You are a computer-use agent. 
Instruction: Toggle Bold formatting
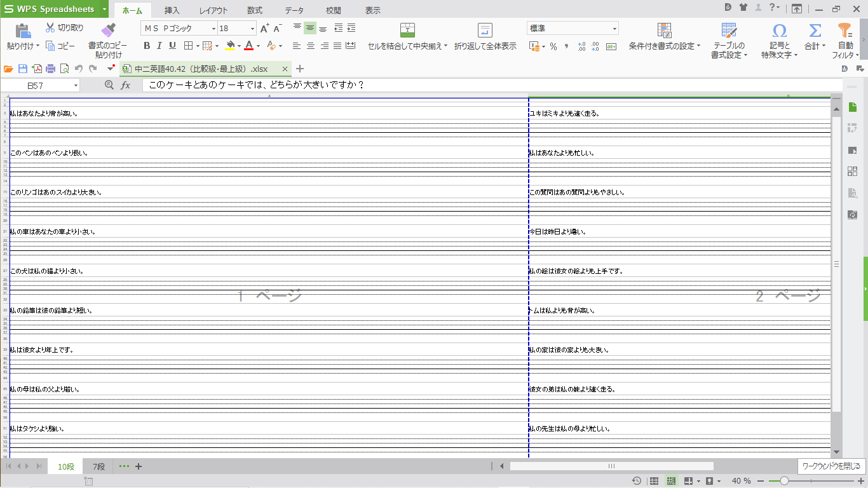[147, 46]
